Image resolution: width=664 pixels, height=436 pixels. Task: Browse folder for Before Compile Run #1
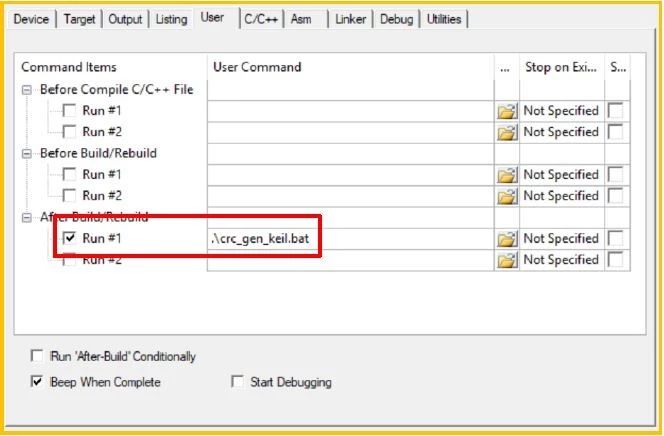pos(507,111)
